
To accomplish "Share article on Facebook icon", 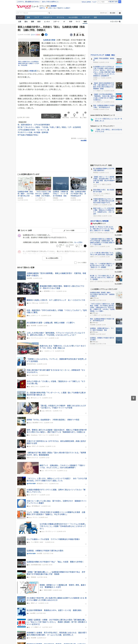I will [46, 35].
